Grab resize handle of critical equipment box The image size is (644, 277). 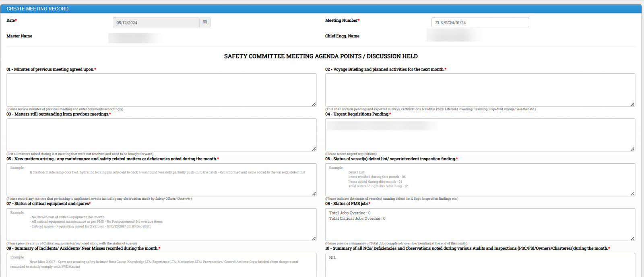click(x=314, y=238)
